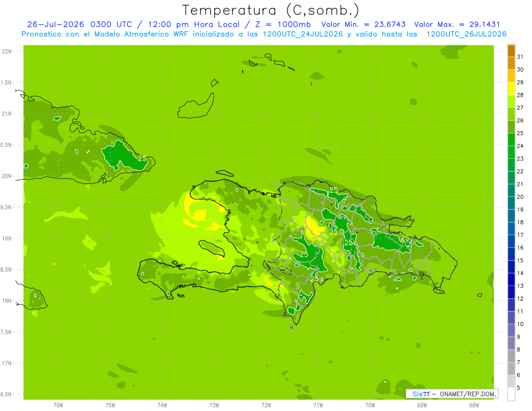
Task: Click the latitude axis label "6.5N"
Action: (6, 395)
